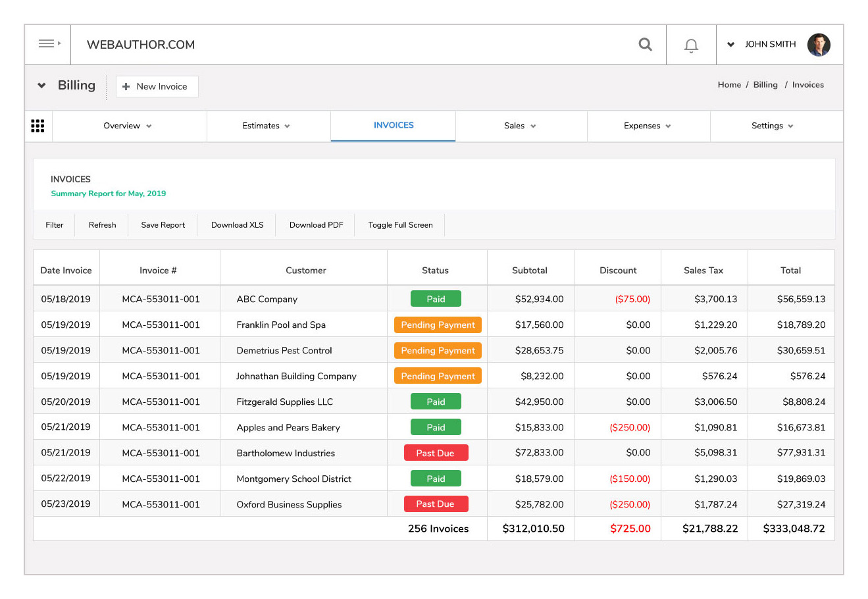Download the report as XLS
This screenshot has width=868, height=599.
(x=237, y=225)
